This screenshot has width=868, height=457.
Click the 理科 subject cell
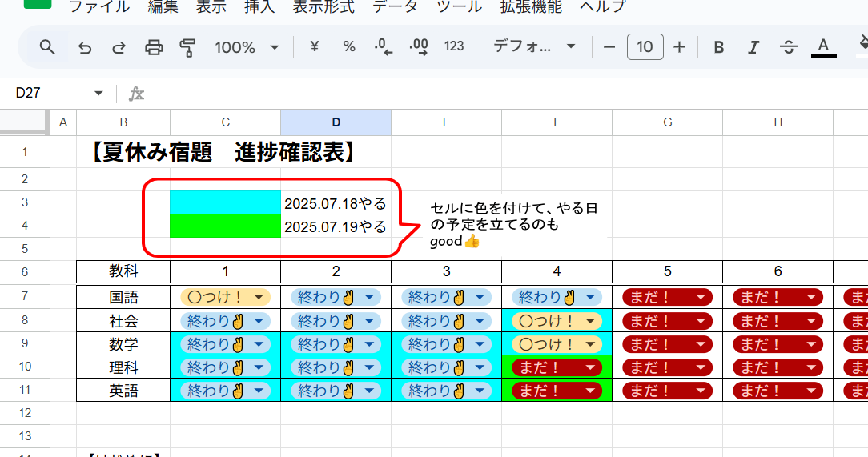[x=123, y=367]
